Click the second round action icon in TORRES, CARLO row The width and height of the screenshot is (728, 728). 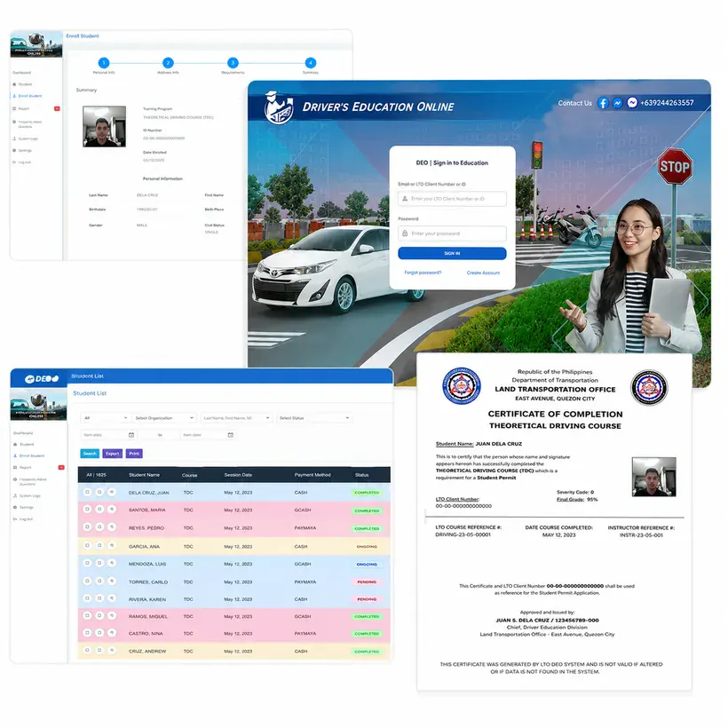(99, 582)
